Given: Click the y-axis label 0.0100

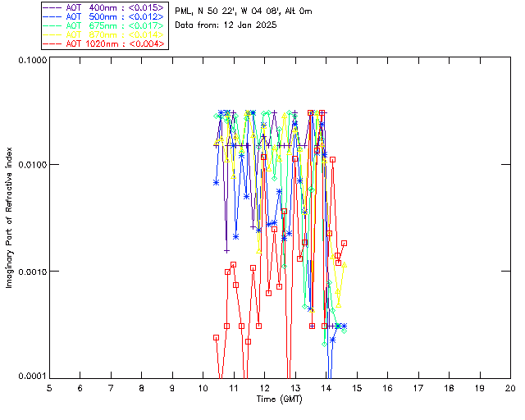Looking at the screenshot, I should [x=32, y=164].
